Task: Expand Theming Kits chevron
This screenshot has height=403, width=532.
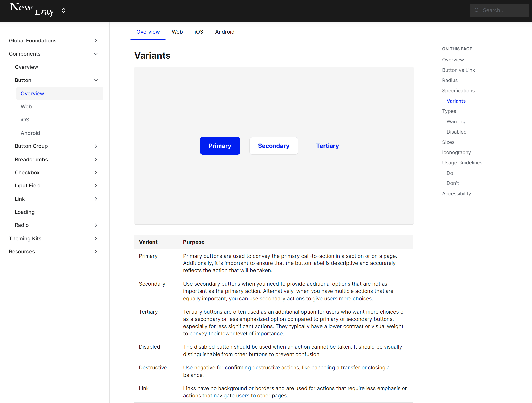Action: pos(96,239)
